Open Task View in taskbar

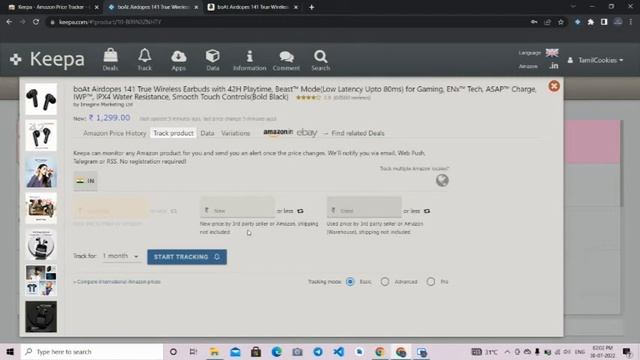(x=193, y=351)
